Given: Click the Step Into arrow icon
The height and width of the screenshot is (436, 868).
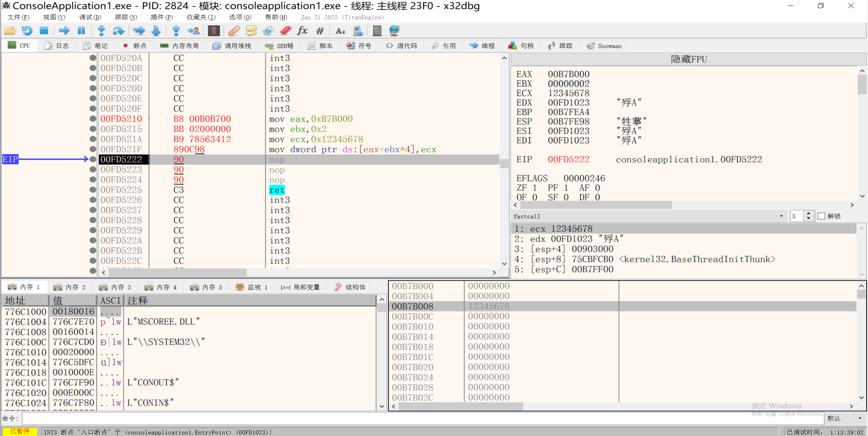Looking at the screenshot, I should (101, 31).
